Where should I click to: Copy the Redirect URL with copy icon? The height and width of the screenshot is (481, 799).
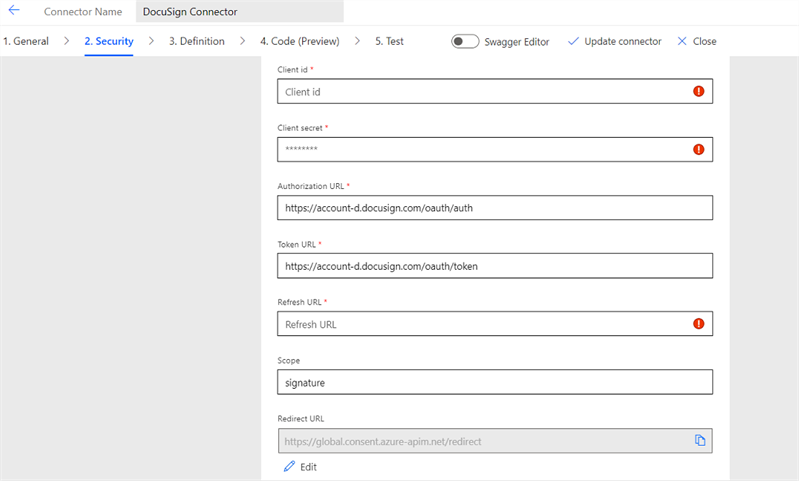700,440
